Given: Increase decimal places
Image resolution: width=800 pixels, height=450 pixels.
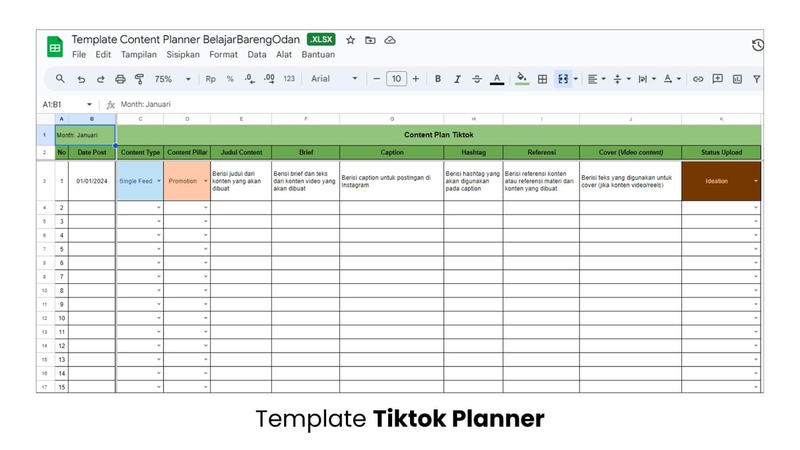Looking at the screenshot, I should point(269,79).
